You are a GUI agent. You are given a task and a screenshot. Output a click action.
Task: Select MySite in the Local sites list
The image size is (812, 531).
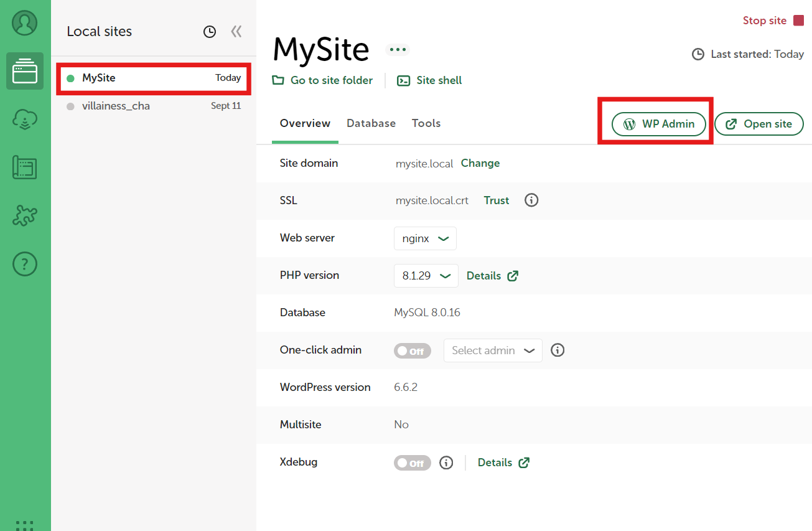(x=154, y=78)
